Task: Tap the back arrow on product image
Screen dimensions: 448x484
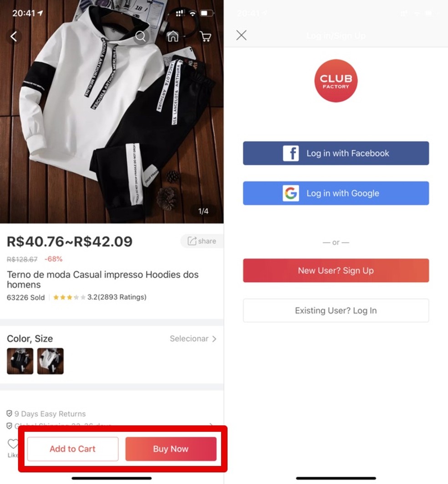Action: click(x=14, y=36)
